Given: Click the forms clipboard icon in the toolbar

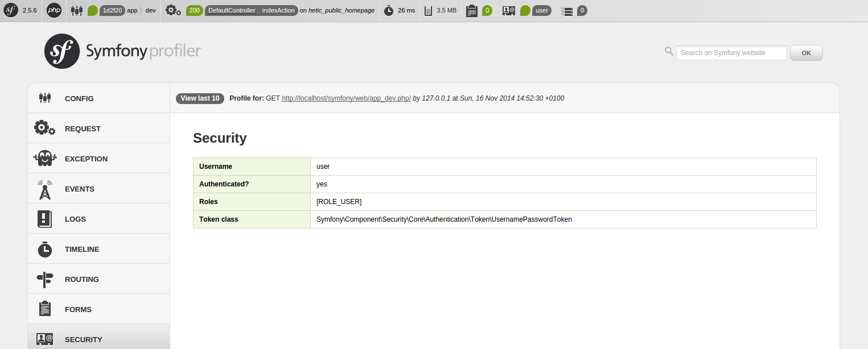Looking at the screenshot, I should [x=471, y=10].
